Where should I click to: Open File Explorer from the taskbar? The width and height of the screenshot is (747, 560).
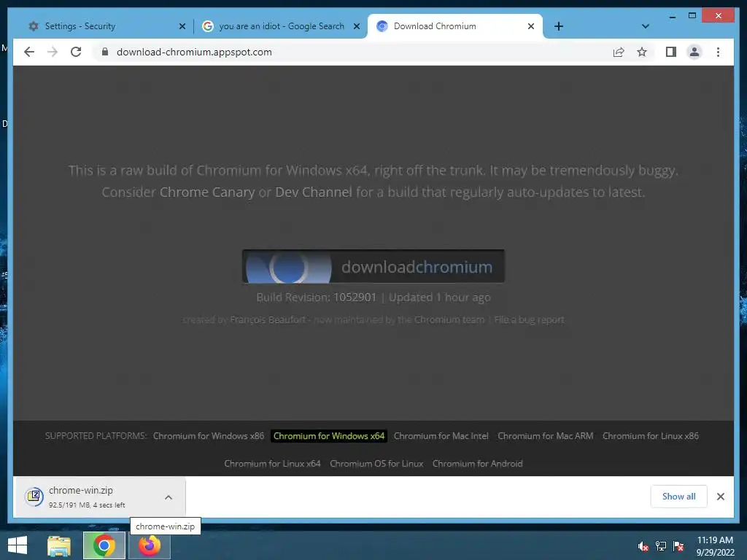59,545
